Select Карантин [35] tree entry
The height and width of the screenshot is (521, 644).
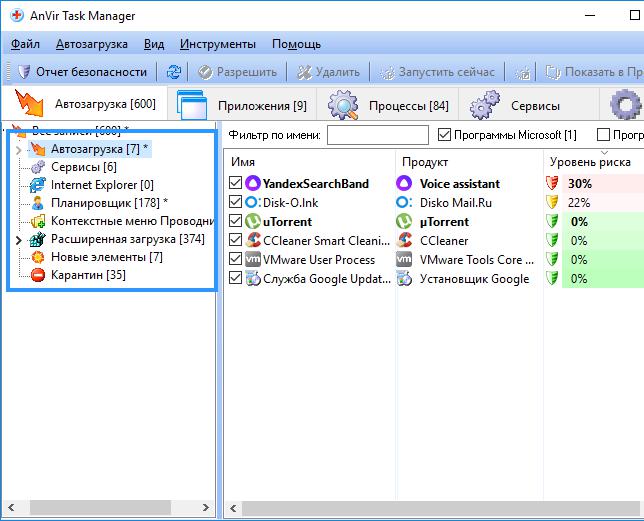88,275
